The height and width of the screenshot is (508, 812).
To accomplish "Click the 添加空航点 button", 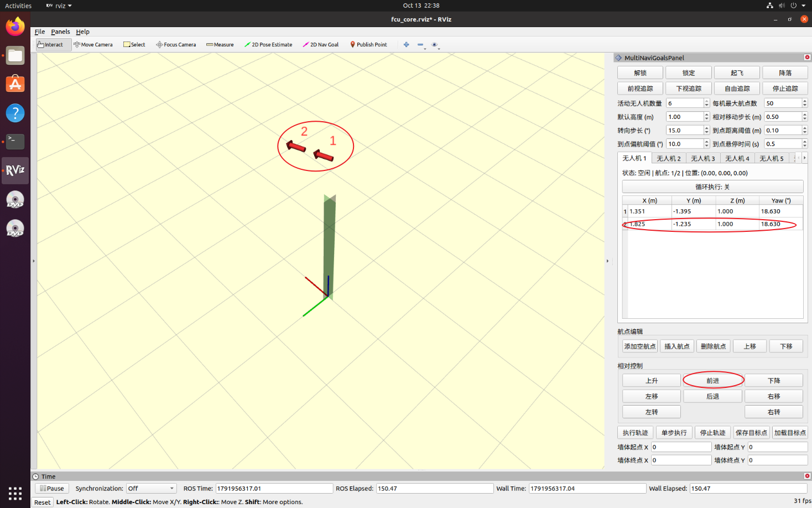I will 640,346.
